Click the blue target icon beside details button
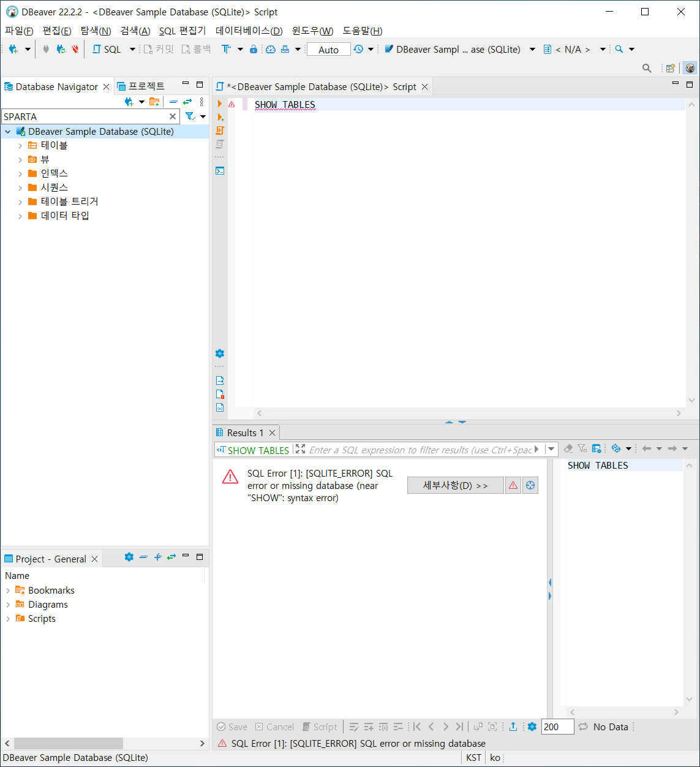Image resolution: width=700 pixels, height=767 pixels. (x=530, y=485)
